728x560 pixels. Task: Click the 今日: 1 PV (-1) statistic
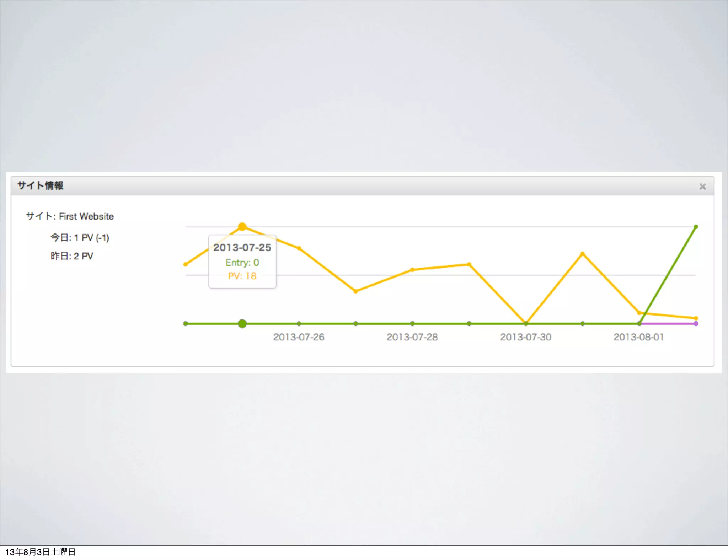[x=80, y=238]
